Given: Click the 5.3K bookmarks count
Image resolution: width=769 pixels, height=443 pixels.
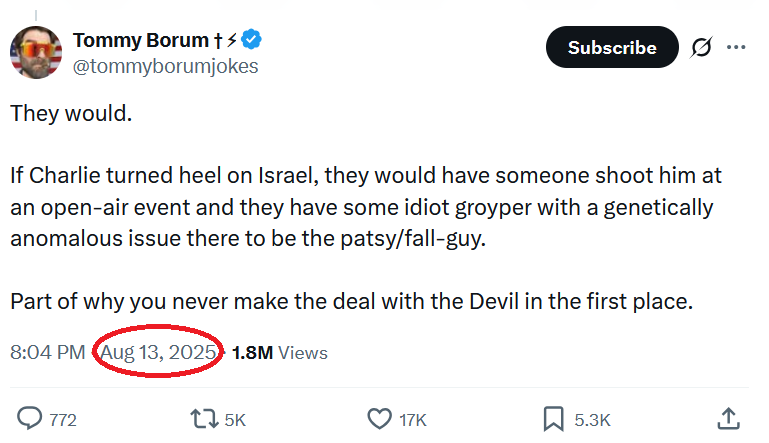Looking at the screenshot, I should pyautogui.click(x=592, y=420).
